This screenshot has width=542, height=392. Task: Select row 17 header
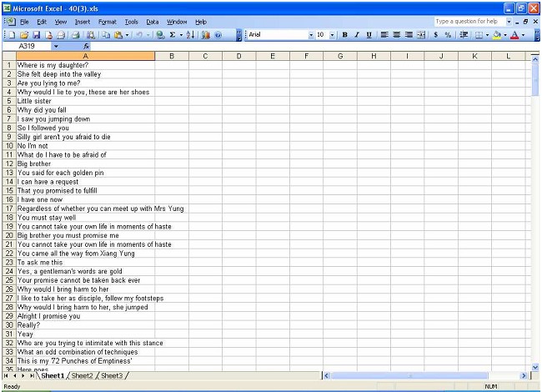9,209
